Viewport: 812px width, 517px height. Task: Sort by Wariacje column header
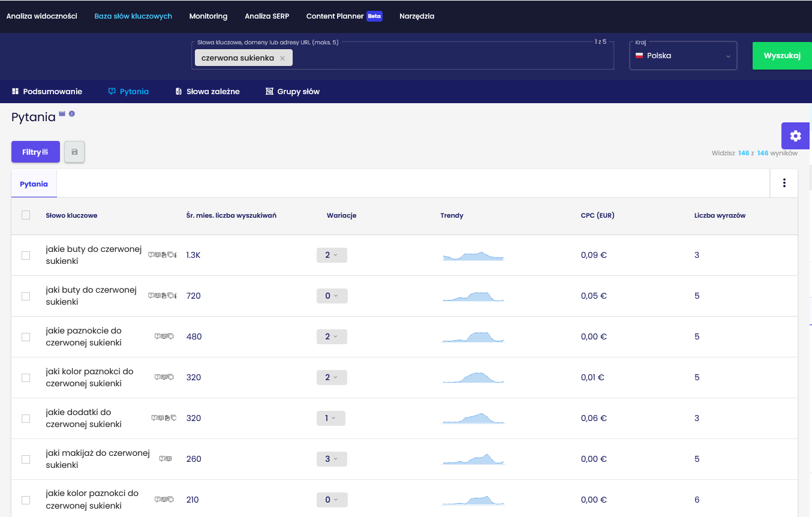342,215
